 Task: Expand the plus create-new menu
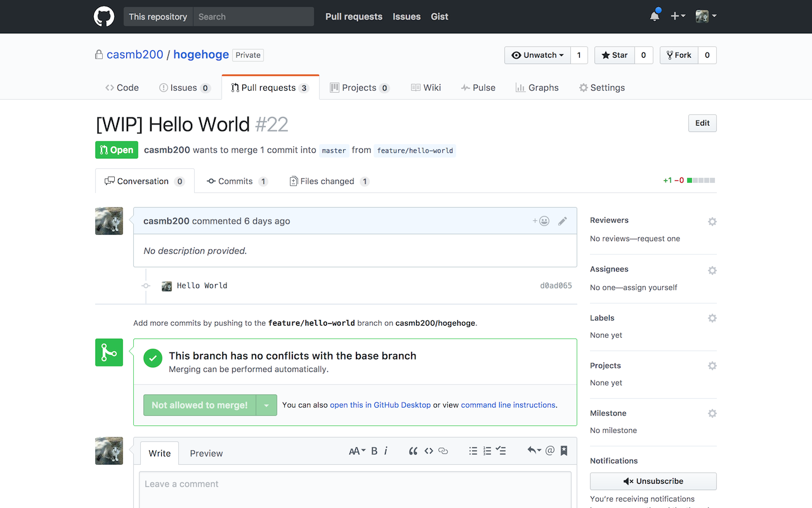[x=678, y=17]
